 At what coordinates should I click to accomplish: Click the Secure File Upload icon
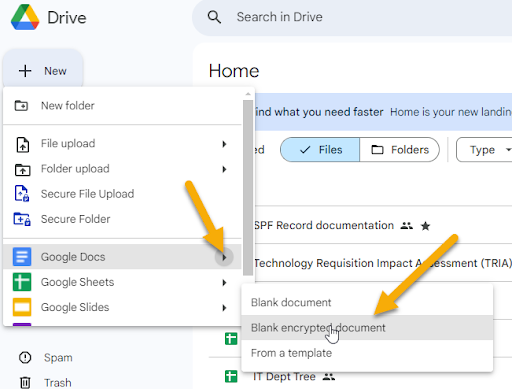pos(22,194)
